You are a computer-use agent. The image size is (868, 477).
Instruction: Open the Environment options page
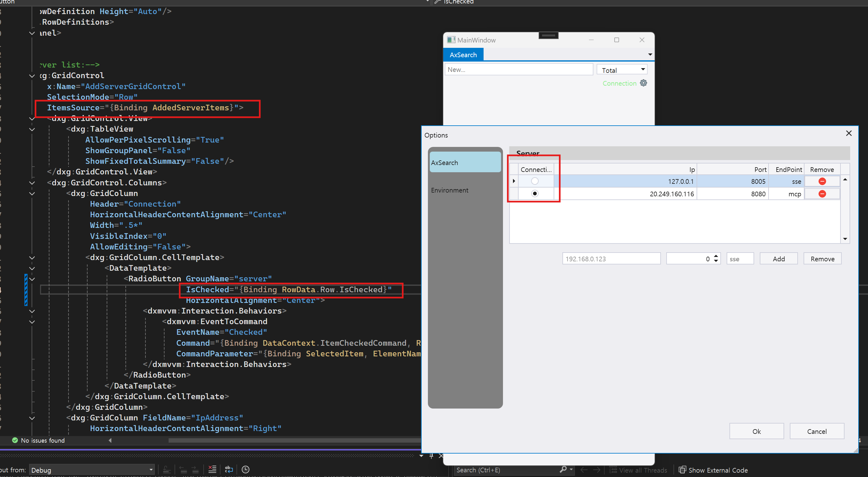pos(449,190)
